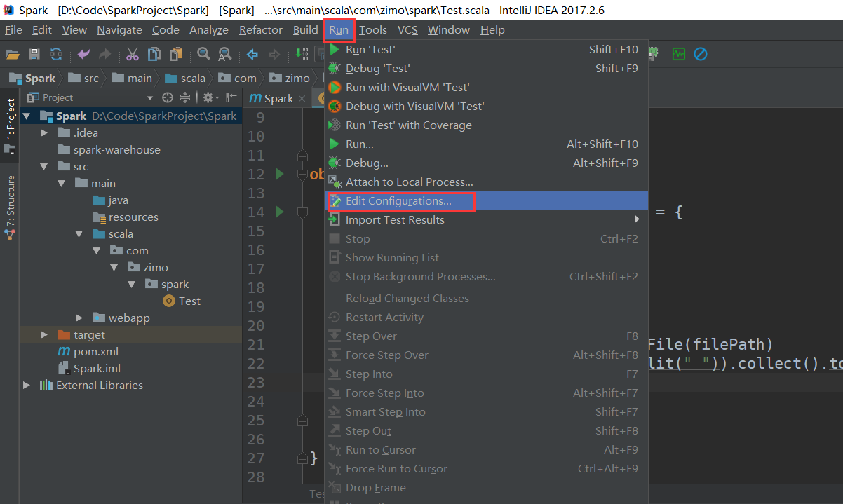Open the Build menu

click(x=305, y=29)
